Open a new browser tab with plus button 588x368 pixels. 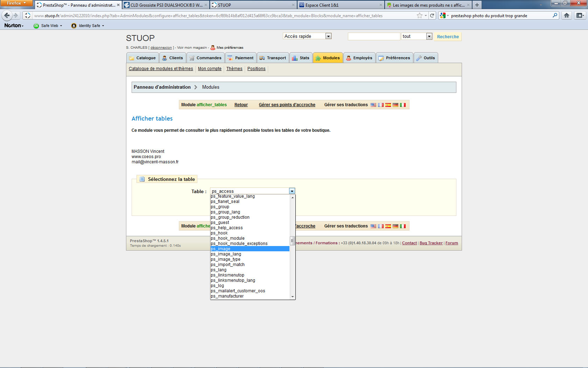477,5
